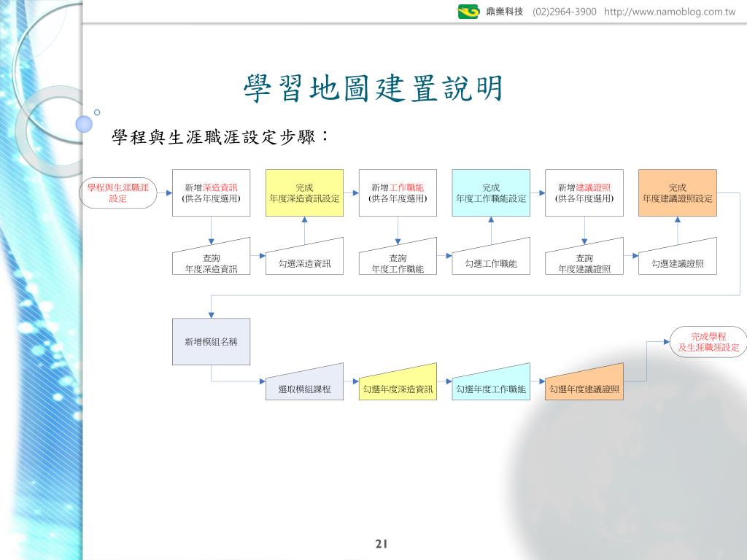Select the orange 勾選年度建議證照 shape
Image resolution: width=747 pixels, height=560 pixels.
pos(584,385)
